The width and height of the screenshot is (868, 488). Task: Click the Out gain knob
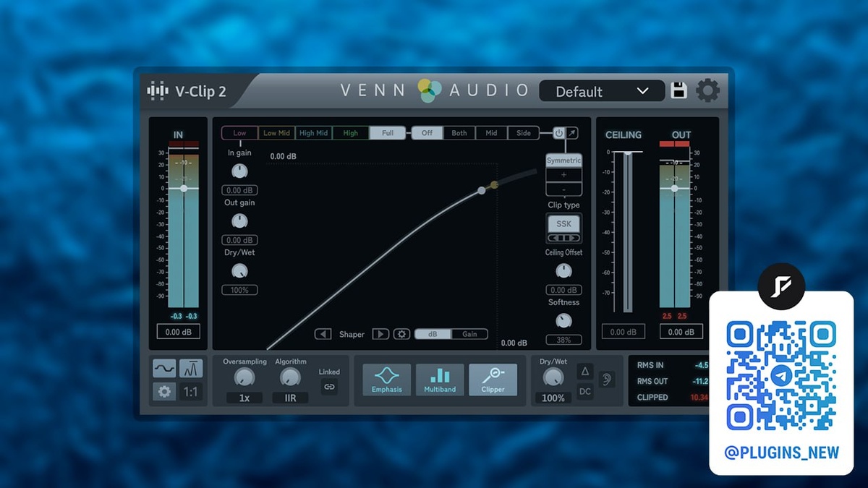[x=239, y=221]
